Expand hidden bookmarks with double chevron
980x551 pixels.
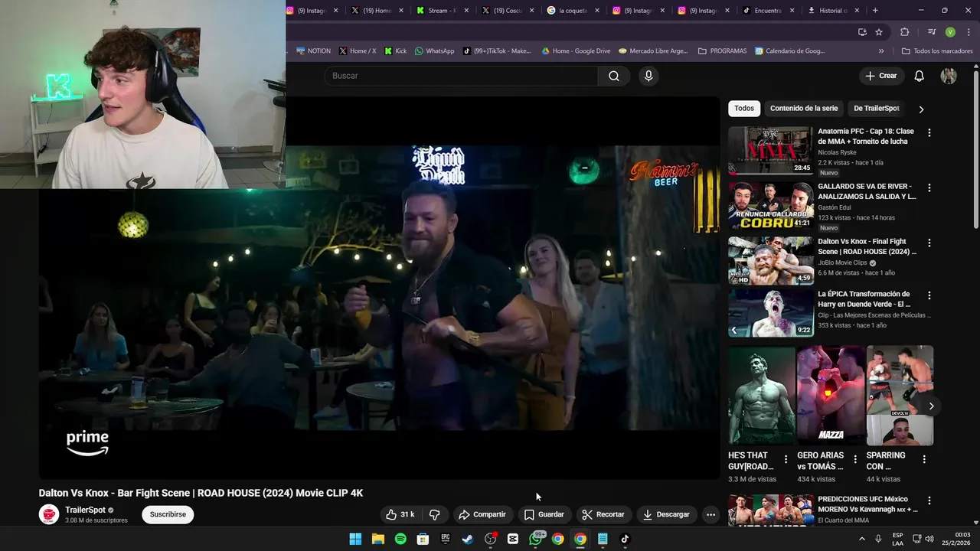pyautogui.click(x=881, y=51)
